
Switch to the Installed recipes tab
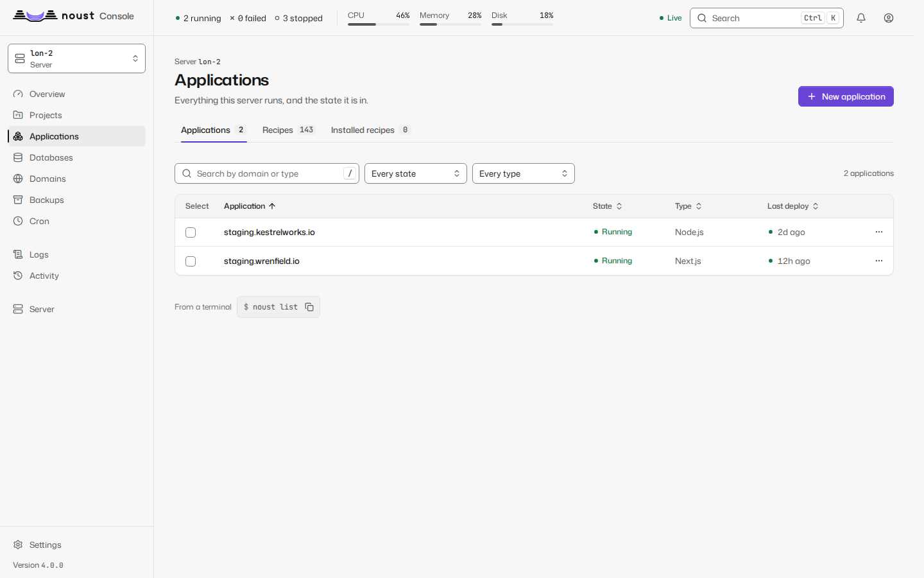(x=371, y=130)
